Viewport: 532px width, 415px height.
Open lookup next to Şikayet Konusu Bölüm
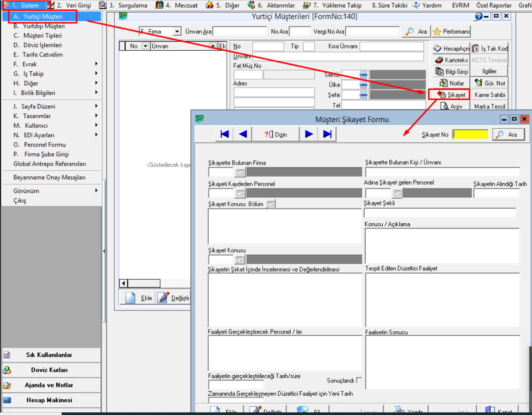[x=271, y=204]
